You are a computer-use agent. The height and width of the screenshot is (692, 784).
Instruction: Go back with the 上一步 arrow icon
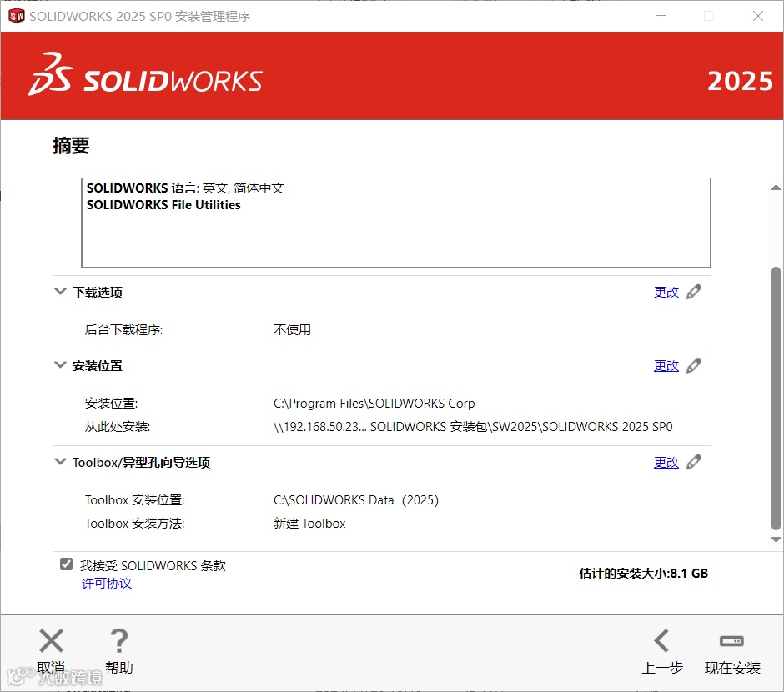click(661, 640)
